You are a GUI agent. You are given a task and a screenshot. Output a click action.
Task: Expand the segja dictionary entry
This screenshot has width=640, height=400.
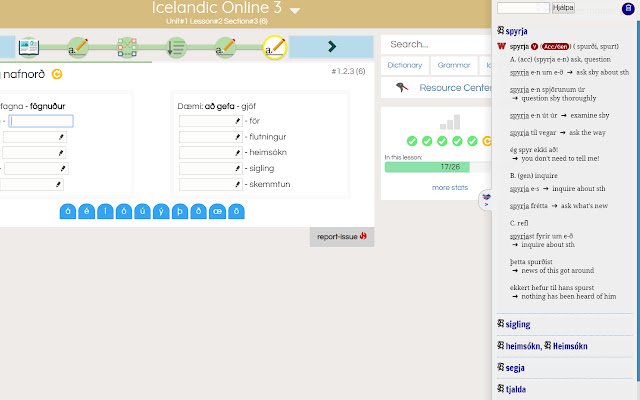point(515,368)
